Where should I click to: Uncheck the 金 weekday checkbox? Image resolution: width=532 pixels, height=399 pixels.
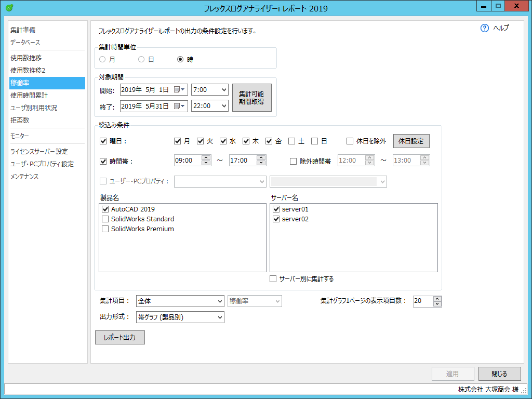[269, 141]
